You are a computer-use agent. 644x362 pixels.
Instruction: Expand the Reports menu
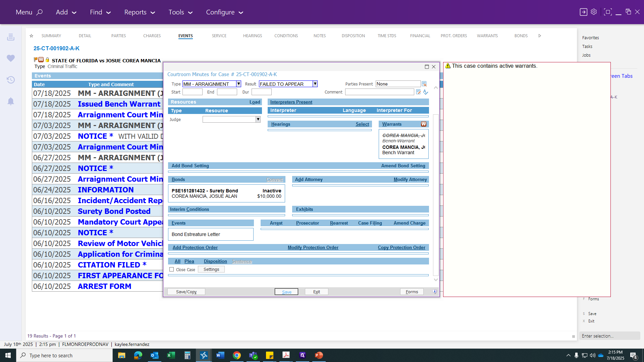click(140, 12)
